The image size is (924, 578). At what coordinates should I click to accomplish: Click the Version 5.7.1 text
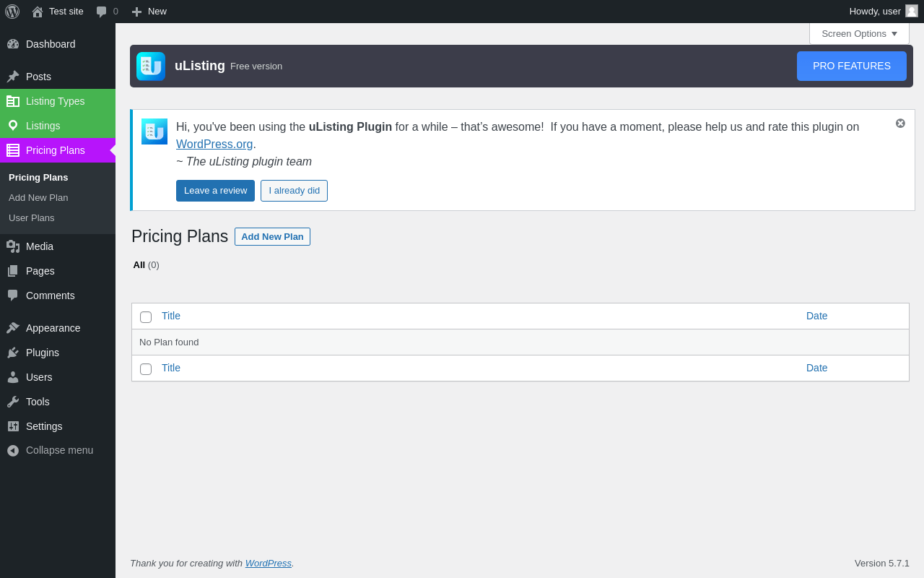click(x=882, y=563)
